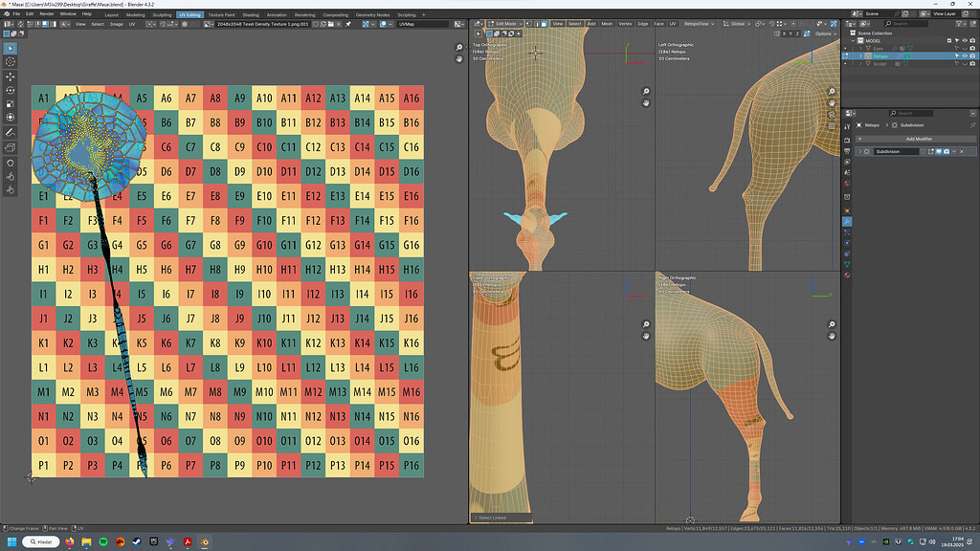Screen dimensions: 980x551
Task: Click zoom icon in Top Orthographic viewport
Action: pyautogui.click(x=646, y=91)
